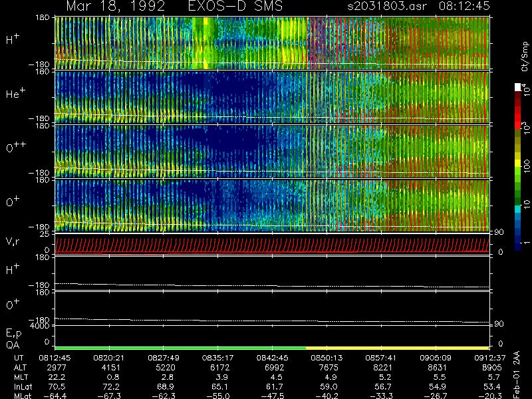
Task: Click the InLat value "61.7"
Action: click(275, 387)
